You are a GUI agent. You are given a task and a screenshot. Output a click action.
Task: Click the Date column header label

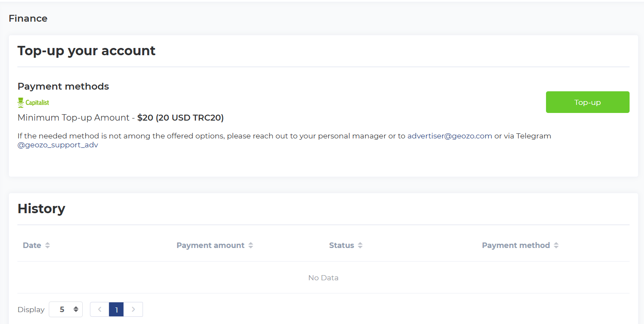(32, 245)
